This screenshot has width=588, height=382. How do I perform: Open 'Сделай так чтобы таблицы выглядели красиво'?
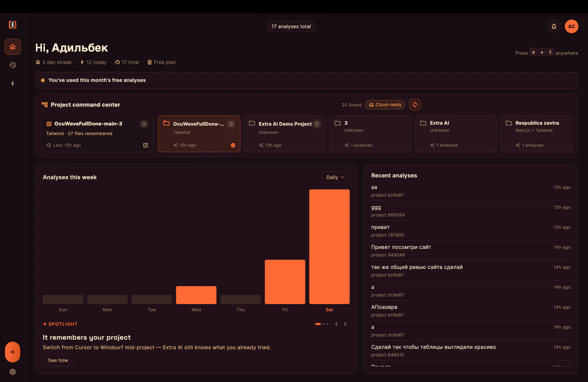tap(471, 351)
